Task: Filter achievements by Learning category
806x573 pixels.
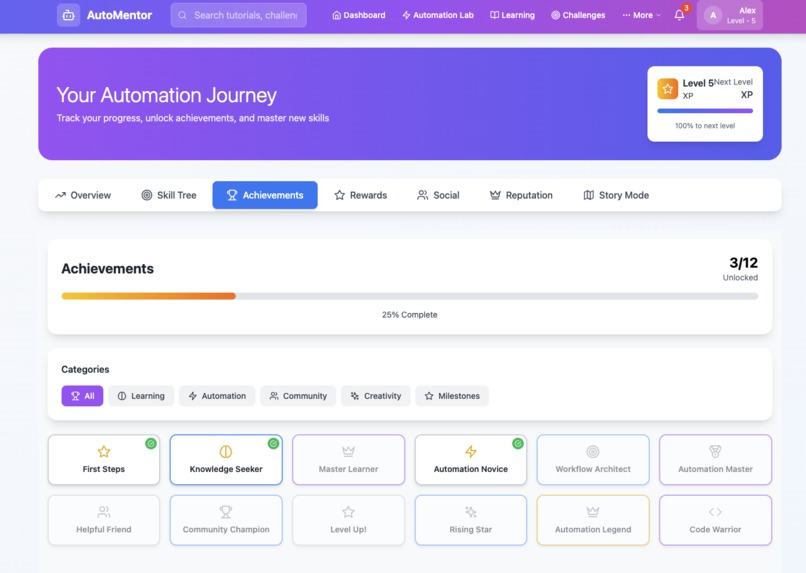Action: coord(141,396)
